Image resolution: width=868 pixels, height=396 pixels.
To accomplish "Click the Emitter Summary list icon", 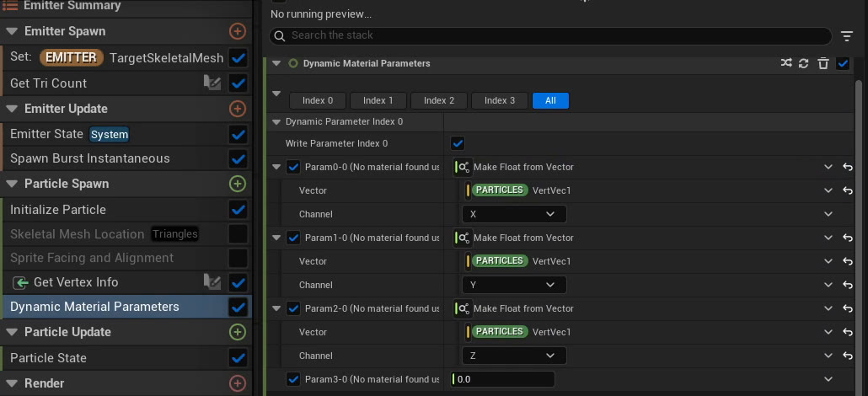I will (9, 6).
